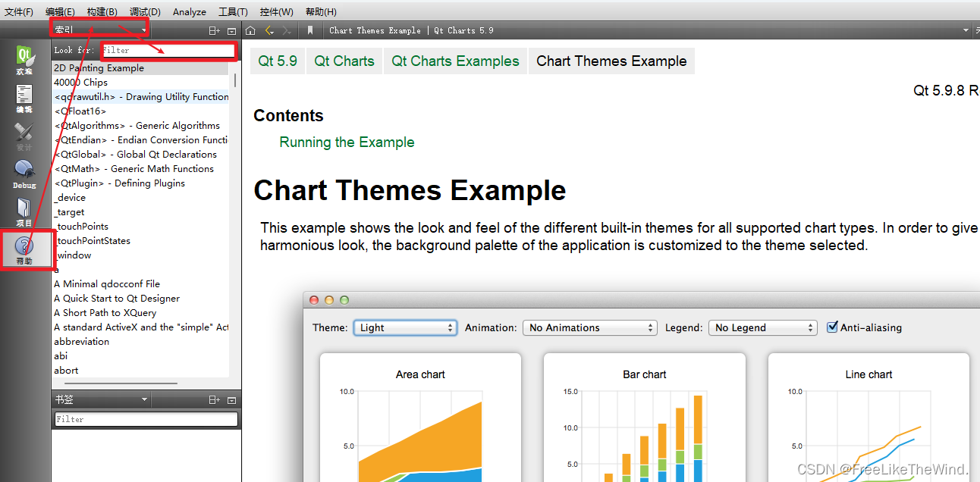Screen dimensions: 980x482
Task: Open the Analyze menu
Action: coord(190,11)
